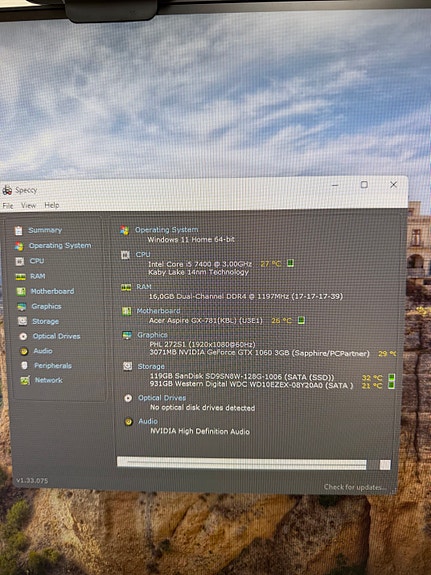
Task: Click the motherboard temperature indicator icon
Action: pyautogui.click(x=301, y=320)
